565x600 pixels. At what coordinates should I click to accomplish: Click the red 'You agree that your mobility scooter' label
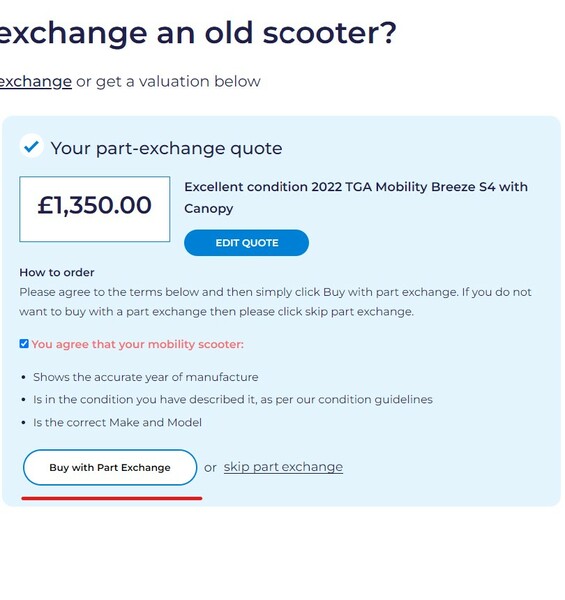tap(137, 344)
